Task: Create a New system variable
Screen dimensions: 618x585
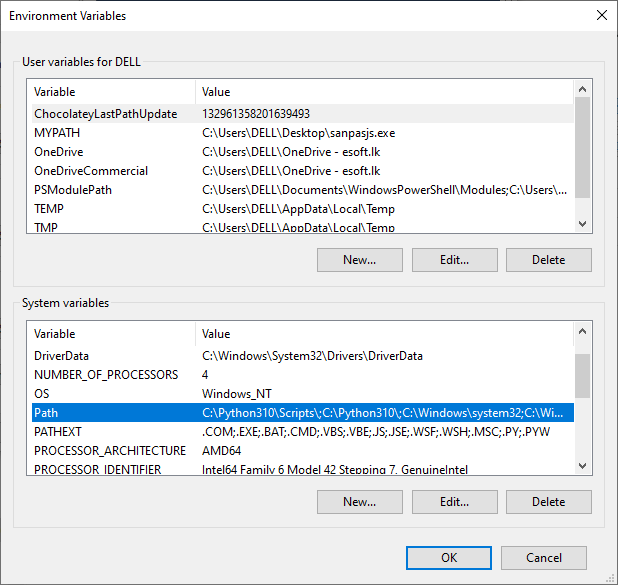Action: pos(359,502)
